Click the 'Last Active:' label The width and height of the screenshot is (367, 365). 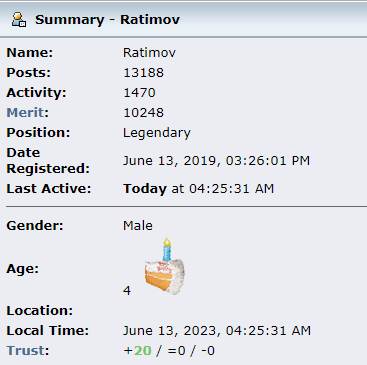(49, 189)
